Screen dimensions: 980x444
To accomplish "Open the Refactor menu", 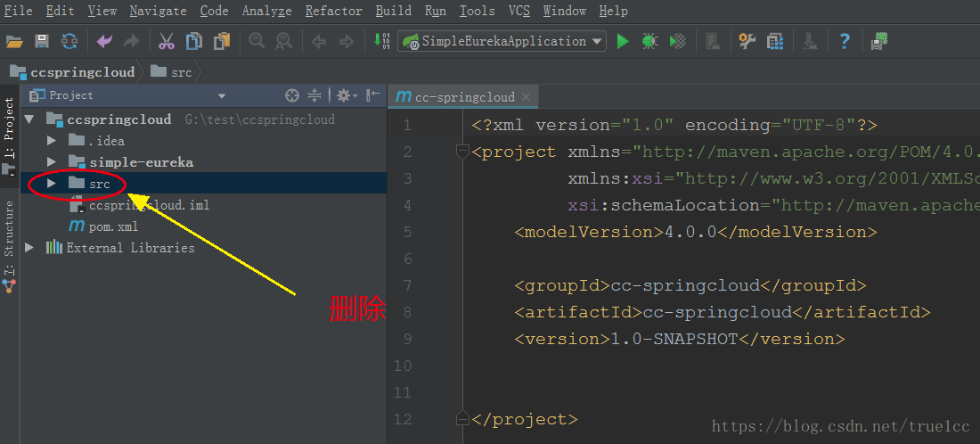I will click(x=334, y=11).
